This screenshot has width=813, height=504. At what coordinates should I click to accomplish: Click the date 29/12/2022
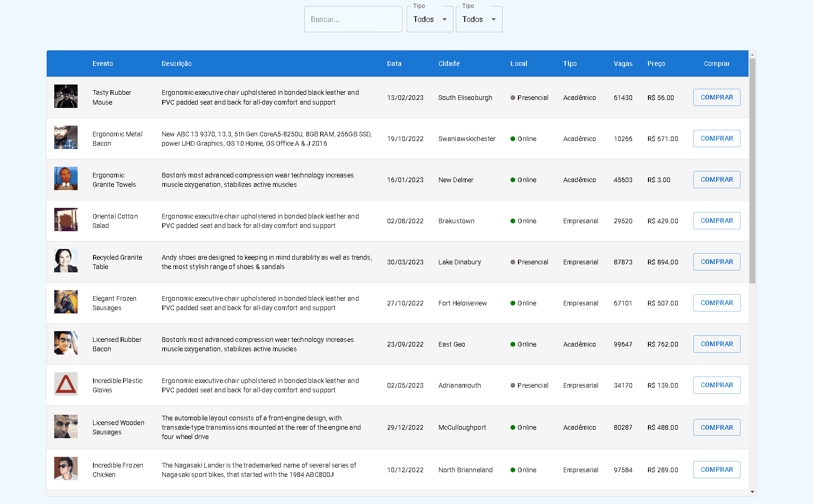[405, 427]
